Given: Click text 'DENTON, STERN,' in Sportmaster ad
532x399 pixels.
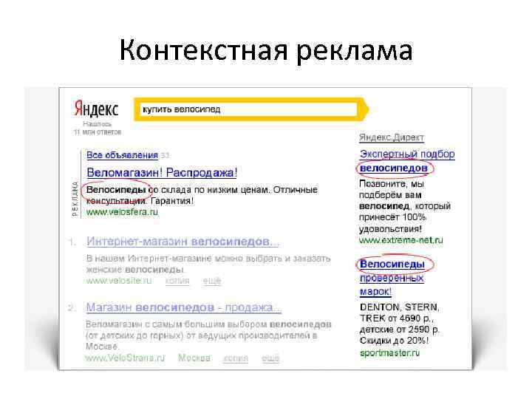Looking at the screenshot, I should coord(399,307).
